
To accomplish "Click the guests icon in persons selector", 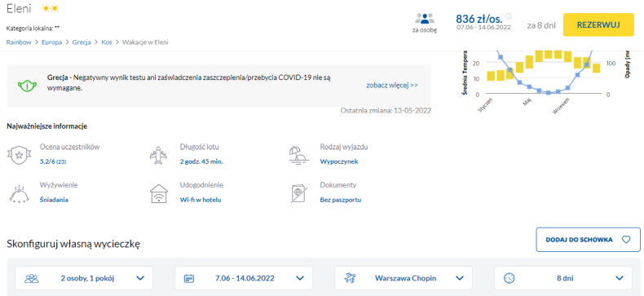I will pos(32,278).
